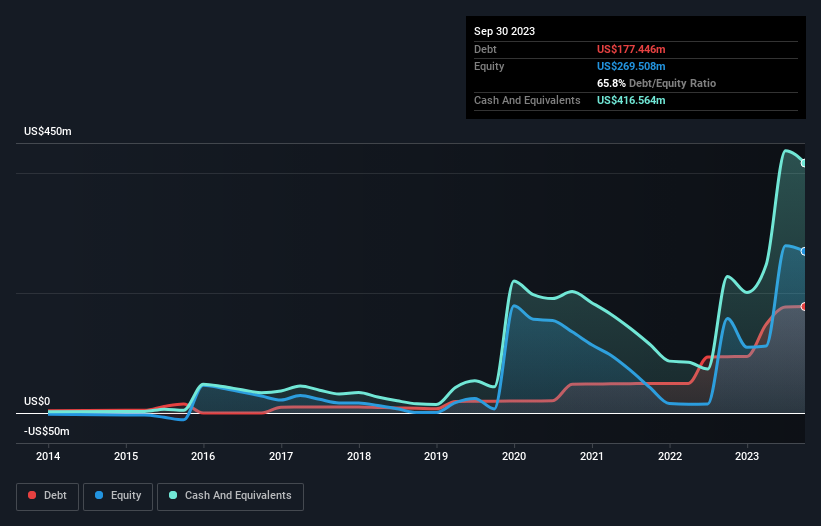Click the Sep 30 2023 tooltip date
821x526 pixels.
tap(505, 31)
